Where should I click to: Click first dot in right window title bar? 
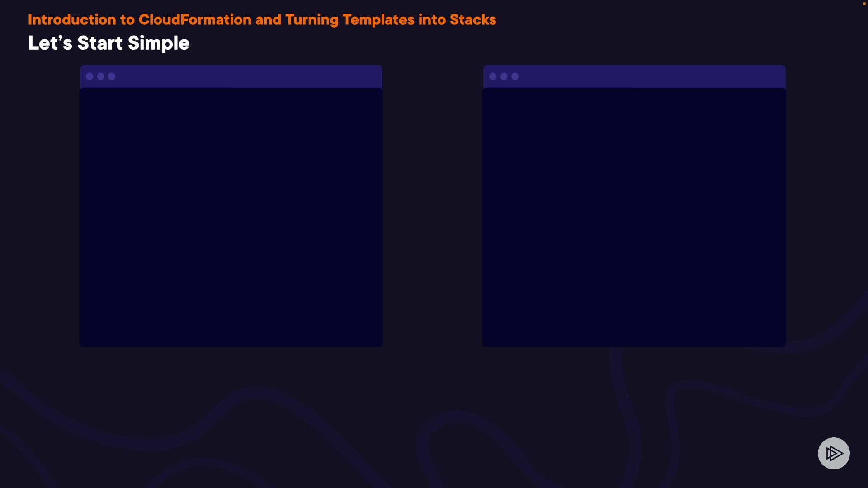point(493,76)
